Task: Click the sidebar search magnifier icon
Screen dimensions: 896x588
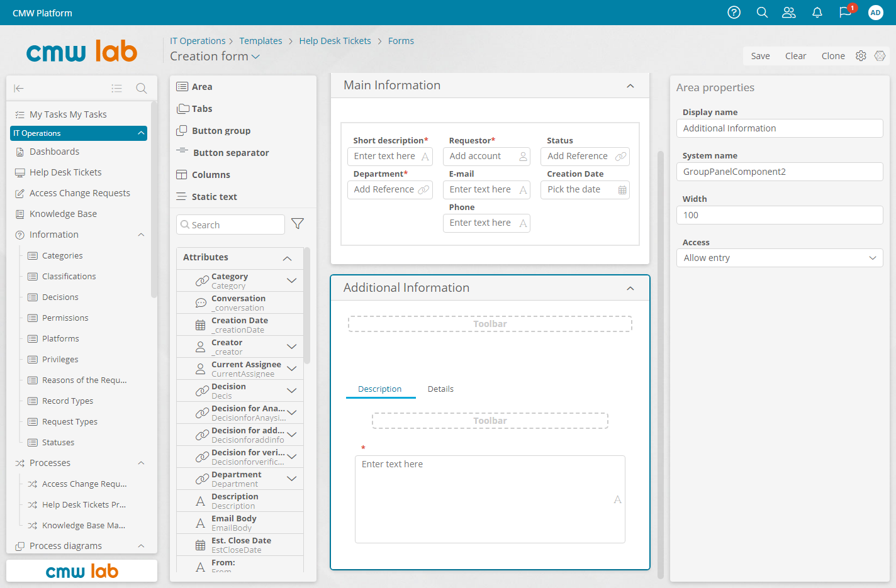Action: click(142, 89)
